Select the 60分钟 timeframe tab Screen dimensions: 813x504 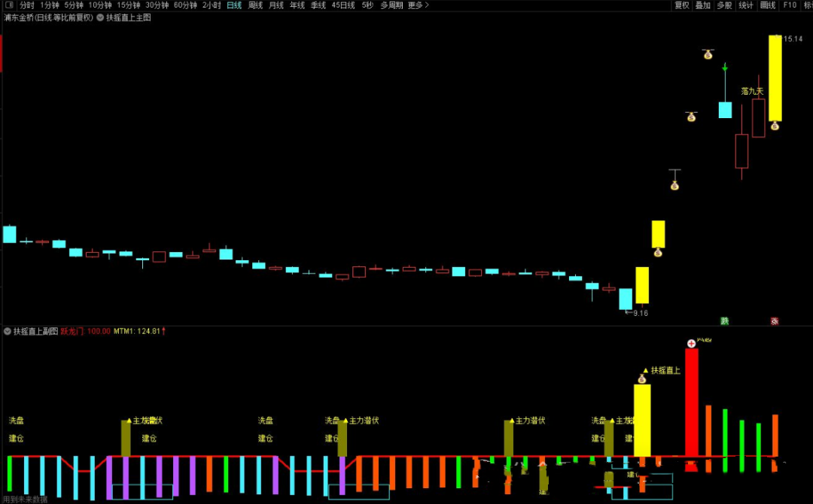(185, 5)
